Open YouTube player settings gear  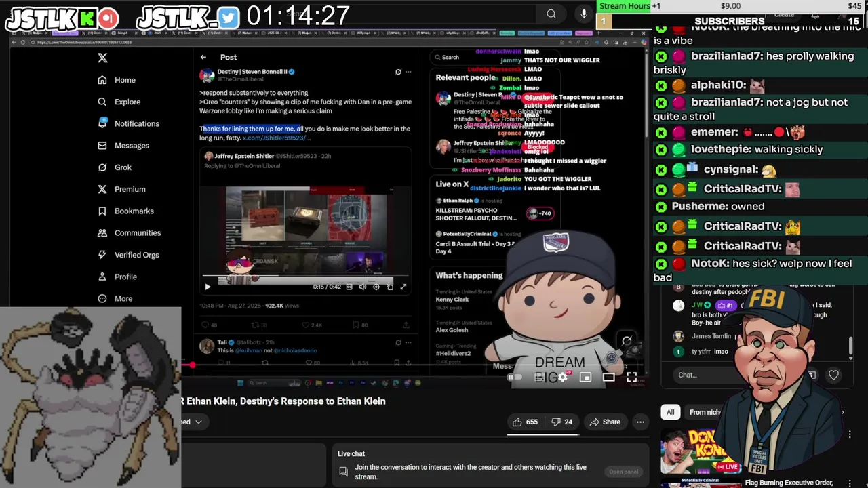pyautogui.click(x=562, y=378)
